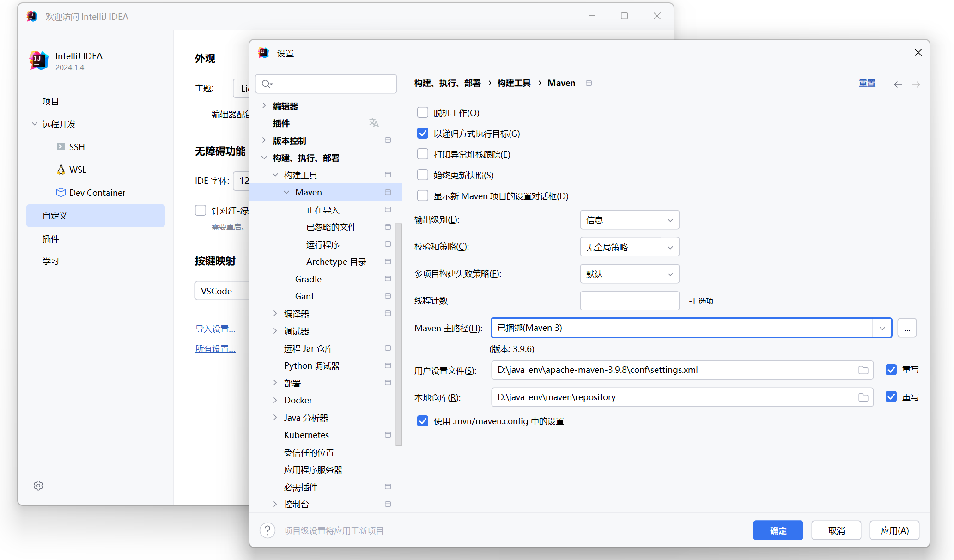Click the marker icon next to Maven breadcrumb
This screenshot has height=560, width=954.
[x=589, y=83]
